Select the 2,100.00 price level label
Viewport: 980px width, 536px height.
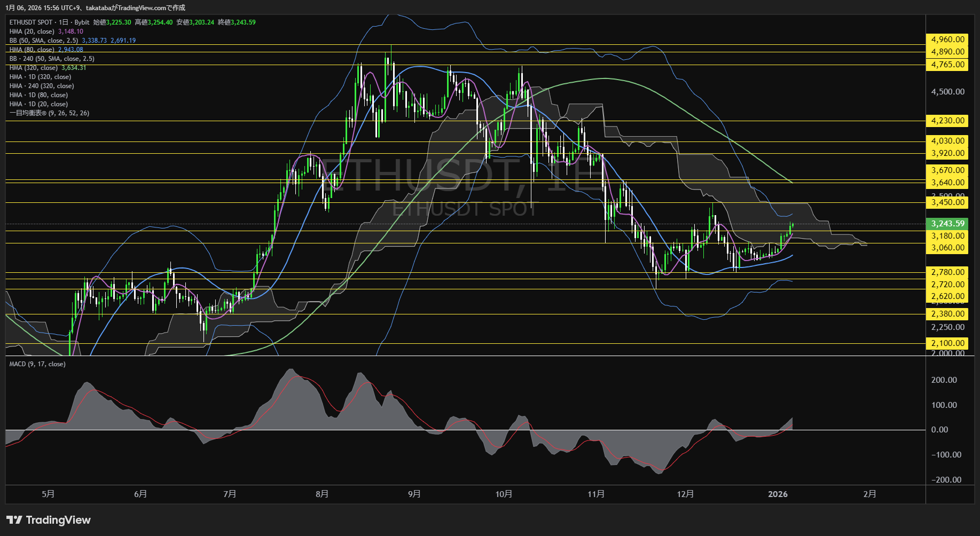click(947, 343)
